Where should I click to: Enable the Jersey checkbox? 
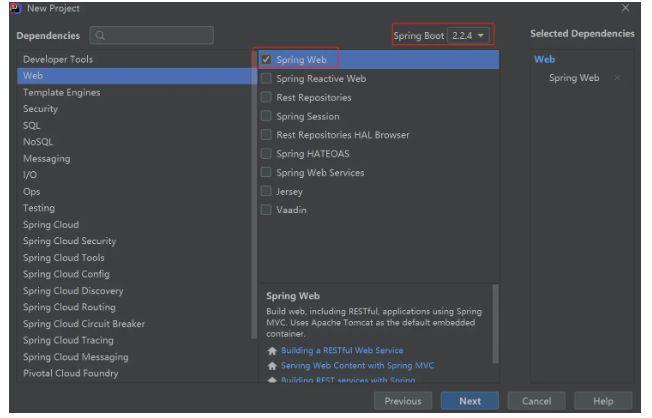pos(266,191)
